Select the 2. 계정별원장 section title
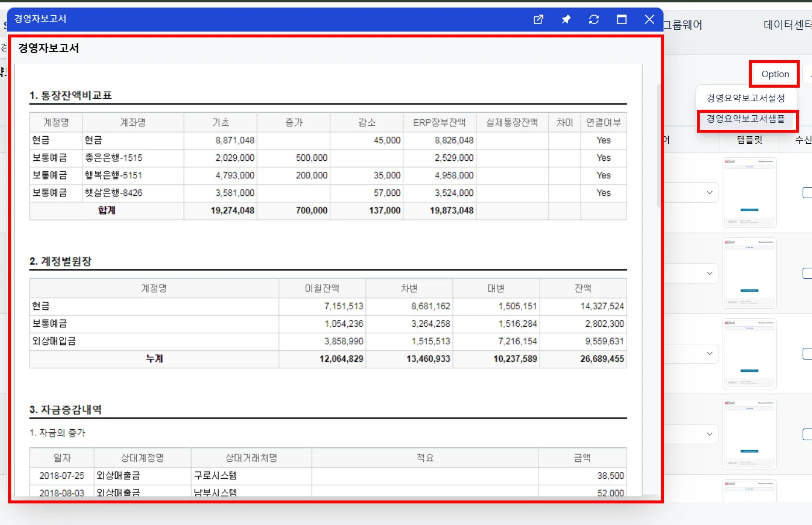This screenshot has width=812, height=525. tap(61, 261)
